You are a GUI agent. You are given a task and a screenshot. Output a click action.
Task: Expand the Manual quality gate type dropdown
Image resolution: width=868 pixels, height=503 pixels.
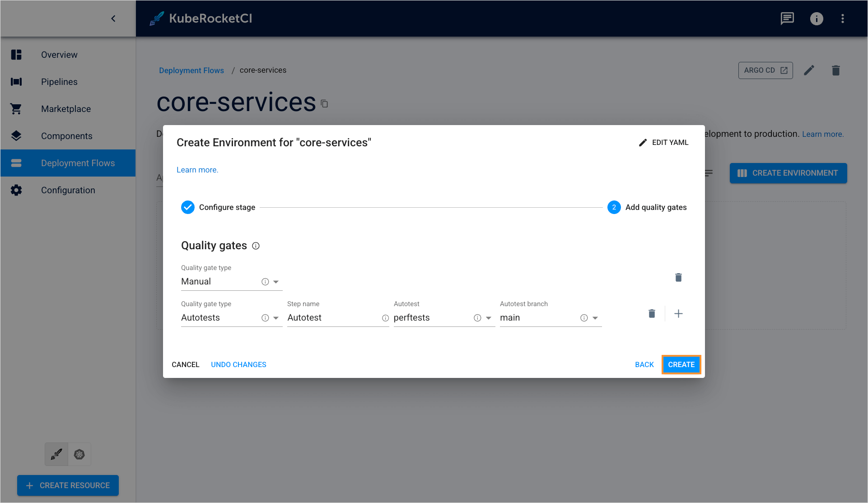276,282
